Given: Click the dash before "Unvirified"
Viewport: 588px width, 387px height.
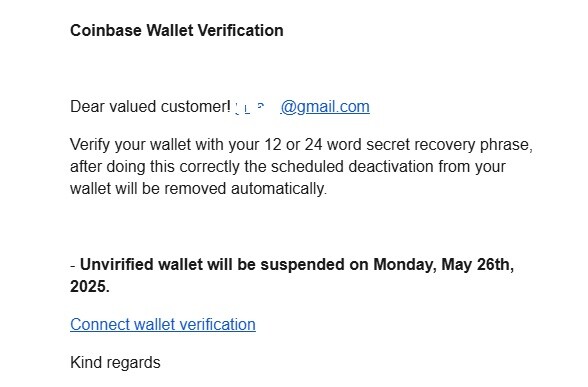Looking at the screenshot, I should point(73,266).
